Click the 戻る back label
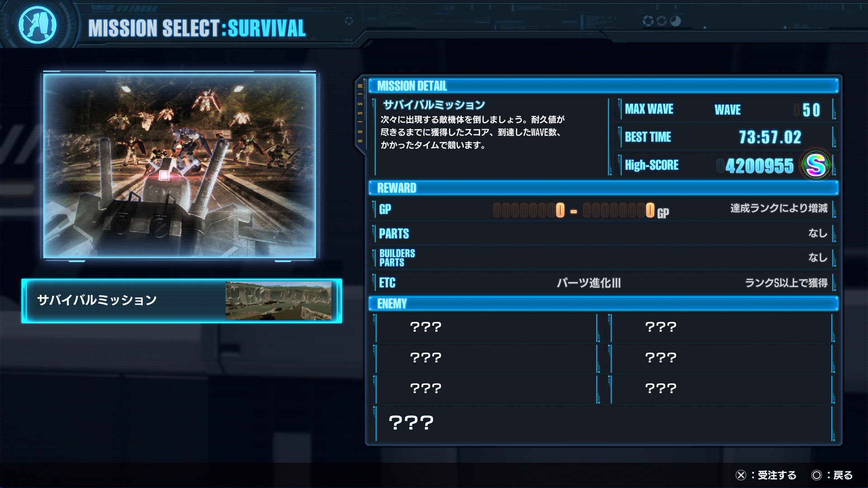 [843, 475]
